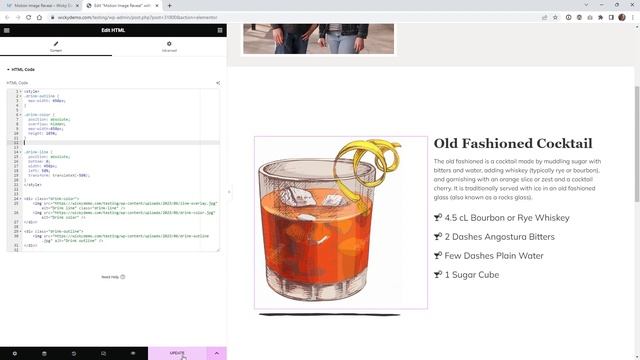Select the cocktail glass image widget
The image size is (640, 360).
(341, 223)
